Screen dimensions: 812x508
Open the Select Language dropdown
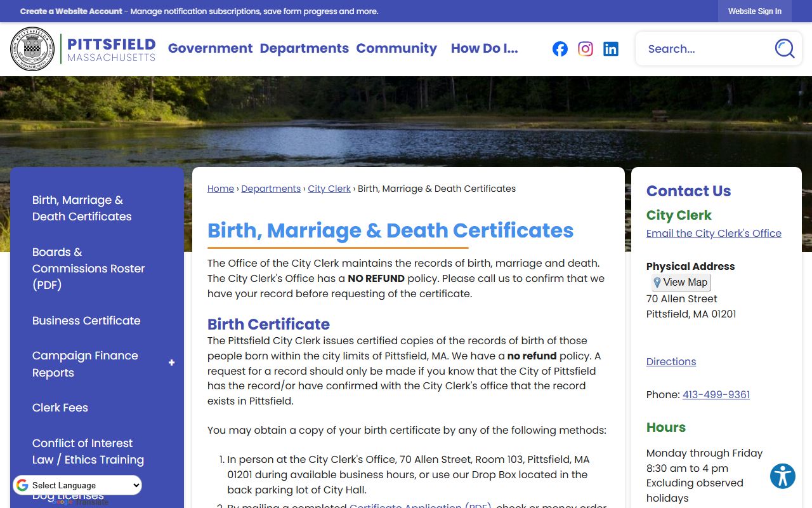pyautogui.click(x=77, y=485)
